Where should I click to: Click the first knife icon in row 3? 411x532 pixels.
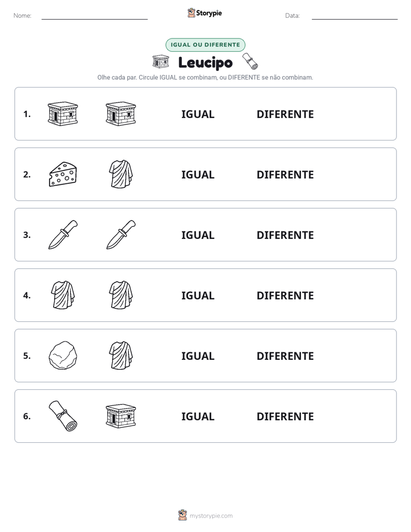tap(63, 235)
